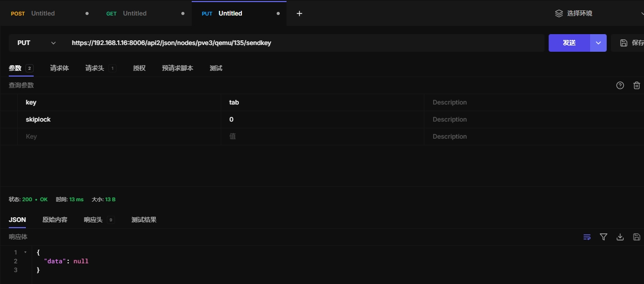Click the trash icon to delete all query params
Image resolution: width=644 pixels, height=284 pixels.
pos(637,85)
